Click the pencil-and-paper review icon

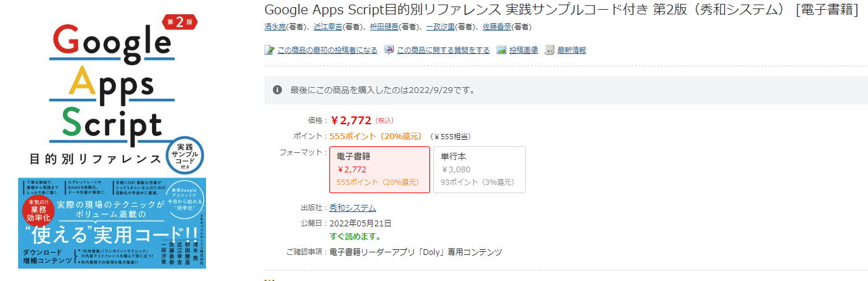(270, 50)
